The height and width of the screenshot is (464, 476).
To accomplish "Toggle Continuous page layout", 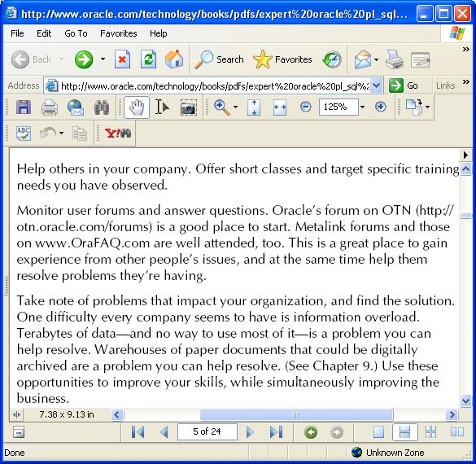I will coord(404,431).
